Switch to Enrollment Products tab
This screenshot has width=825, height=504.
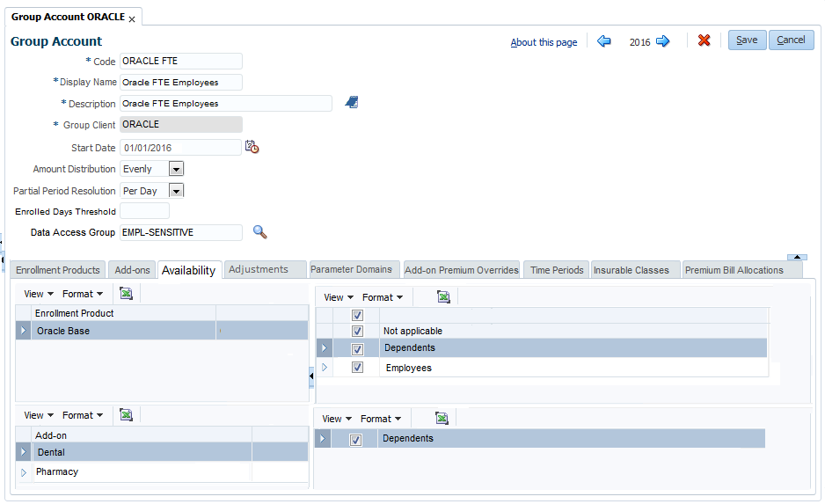point(58,270)
